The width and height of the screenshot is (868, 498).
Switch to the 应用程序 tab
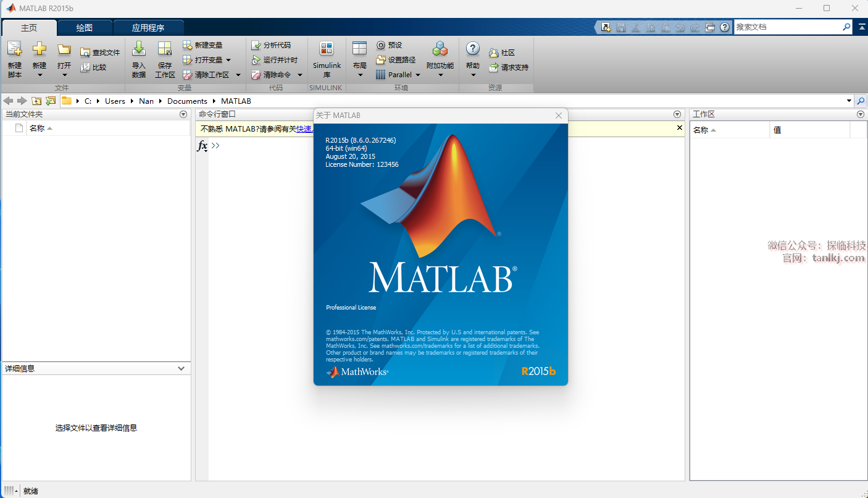148,28
